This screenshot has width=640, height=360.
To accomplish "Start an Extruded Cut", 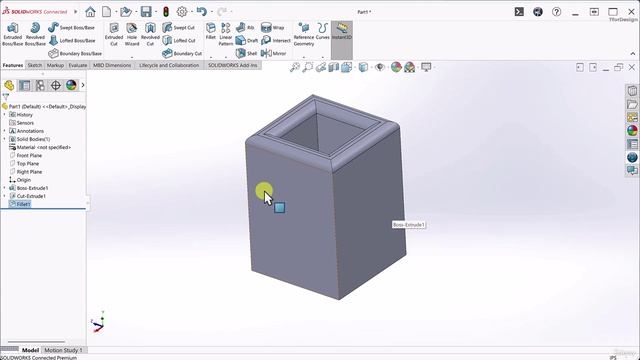I will (x=114, y=34).
